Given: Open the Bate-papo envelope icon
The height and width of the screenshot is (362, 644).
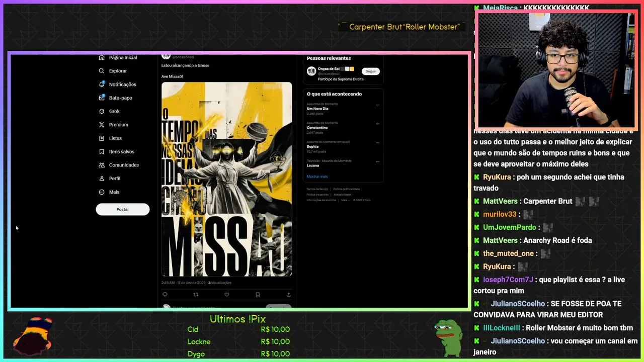Looking at the screenshot, I should (102, 98).
